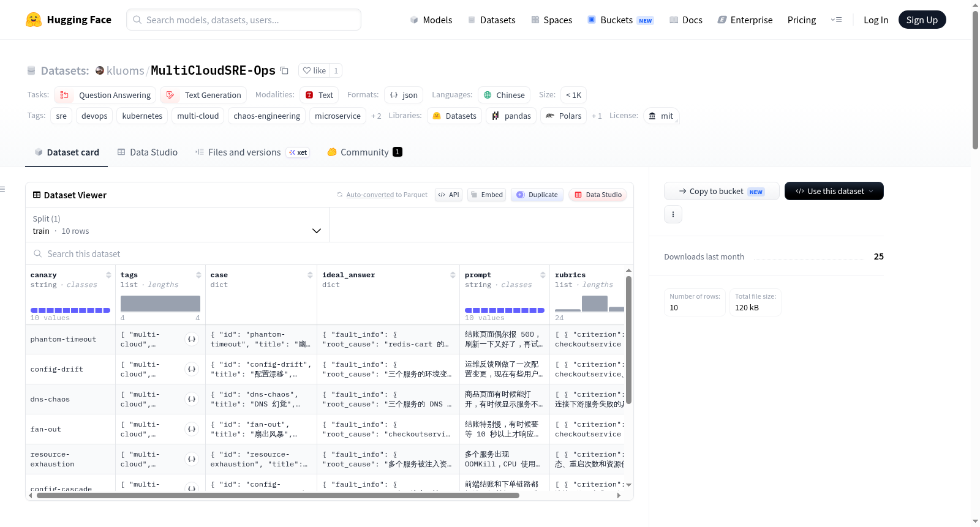Expand the +1 more libraries indicator
Viewport: 980px width, 527px height.
(x=597, y=116)
